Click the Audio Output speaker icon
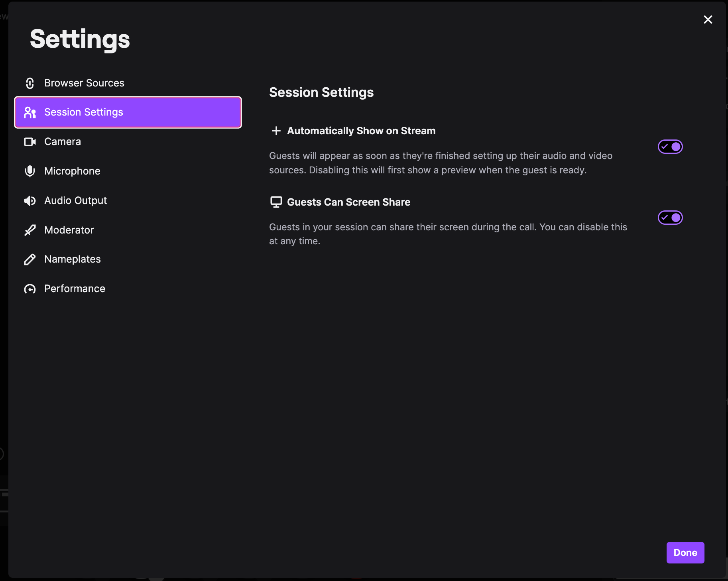This screenshot has height=581, width=728. click(x=30, y=201)
